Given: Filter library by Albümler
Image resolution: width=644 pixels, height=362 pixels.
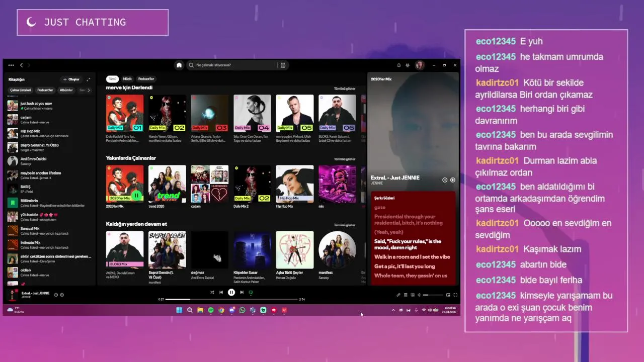Looking at the screenshot, I should (x=66, y=90).
